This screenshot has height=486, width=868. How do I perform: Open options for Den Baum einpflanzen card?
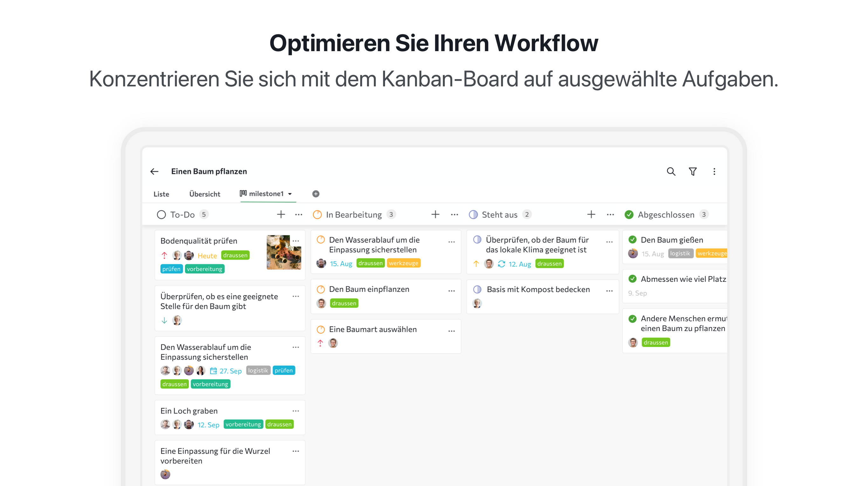(451, 291)
